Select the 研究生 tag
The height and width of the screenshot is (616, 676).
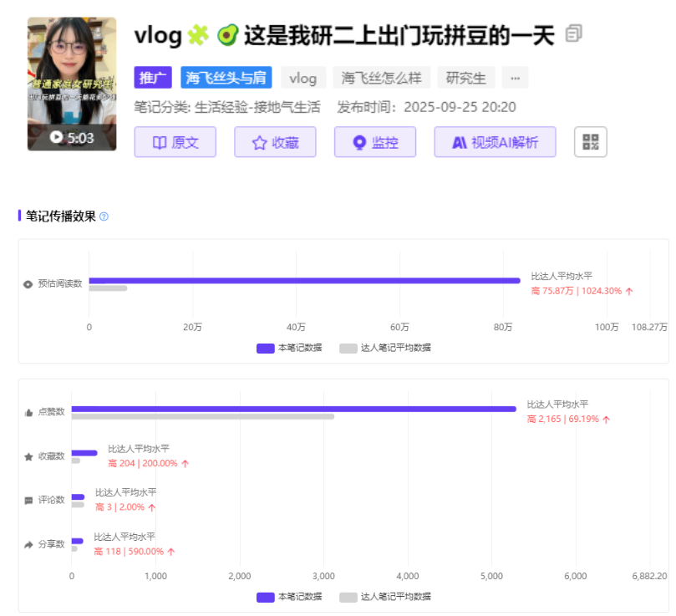465,79
